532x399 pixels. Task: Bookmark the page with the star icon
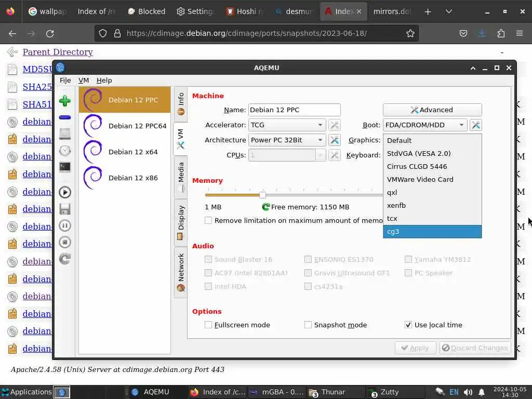(410, 33)
